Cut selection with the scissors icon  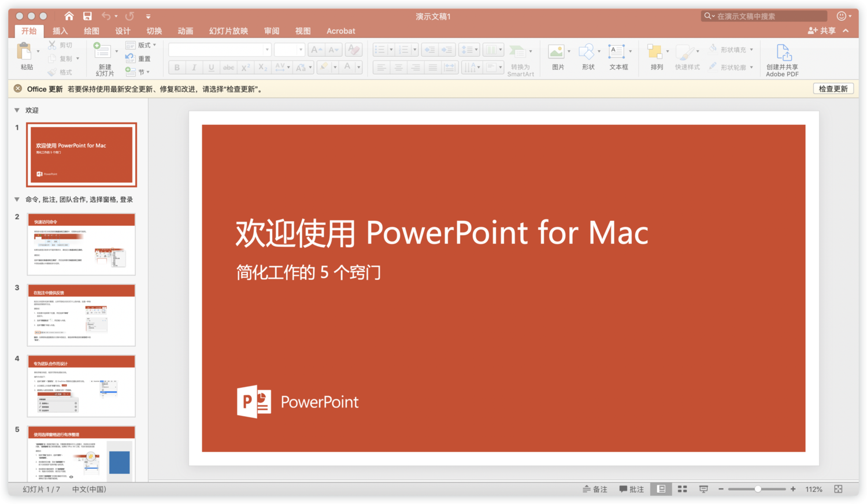tap(52, 45)
